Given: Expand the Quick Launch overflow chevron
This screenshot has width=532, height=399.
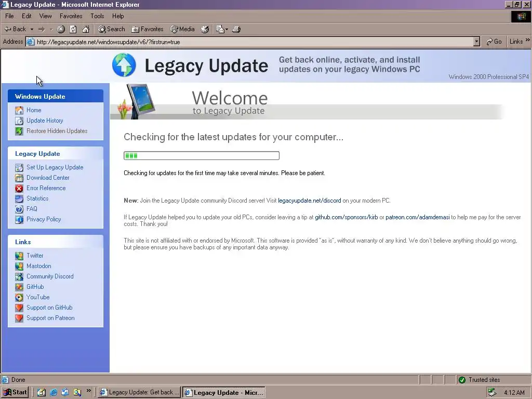Looking at the screenshot, I should 88,391.
